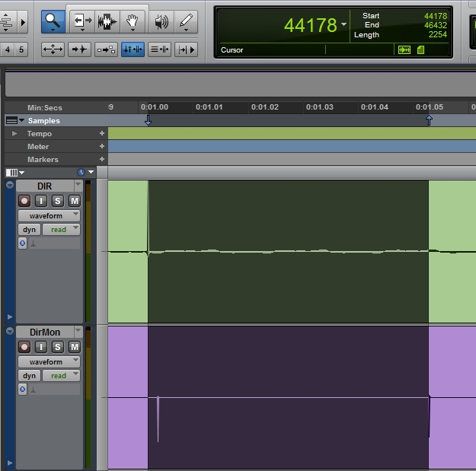Select the Zoomer magnifying glass tool
This screenshot has width=476, height=471.
coord(52,22)
